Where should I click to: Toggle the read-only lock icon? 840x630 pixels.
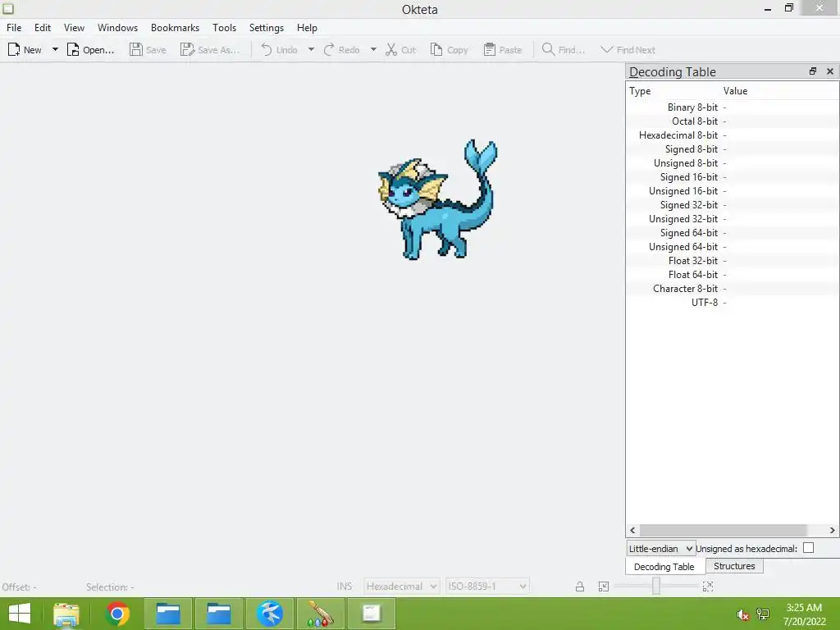580,587
